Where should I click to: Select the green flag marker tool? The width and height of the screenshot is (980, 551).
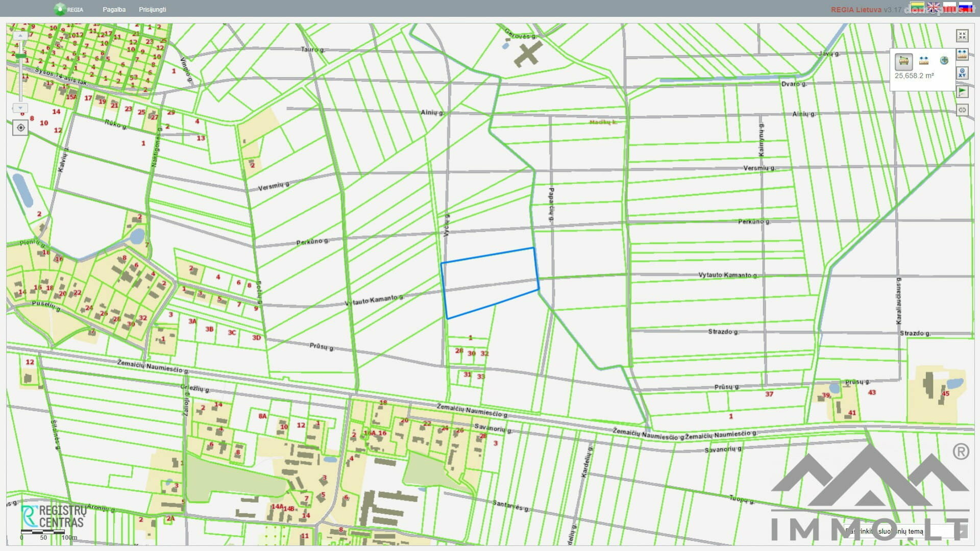962,92
